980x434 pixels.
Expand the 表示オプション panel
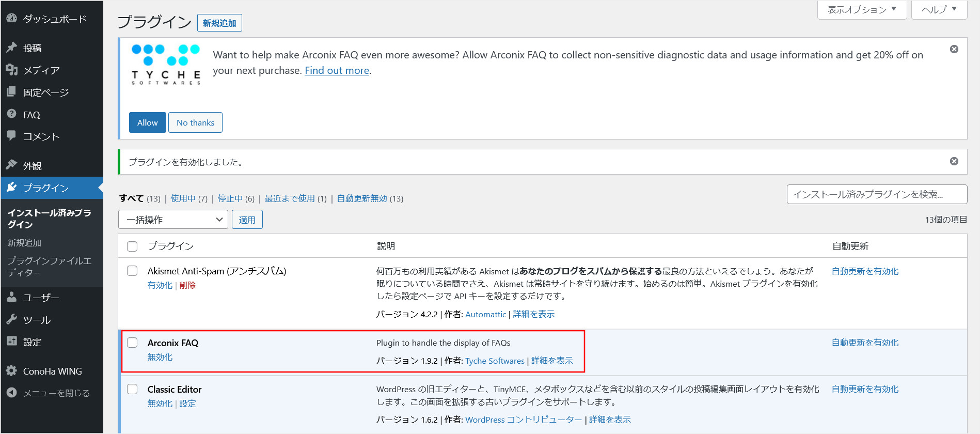tap(862, 9)
